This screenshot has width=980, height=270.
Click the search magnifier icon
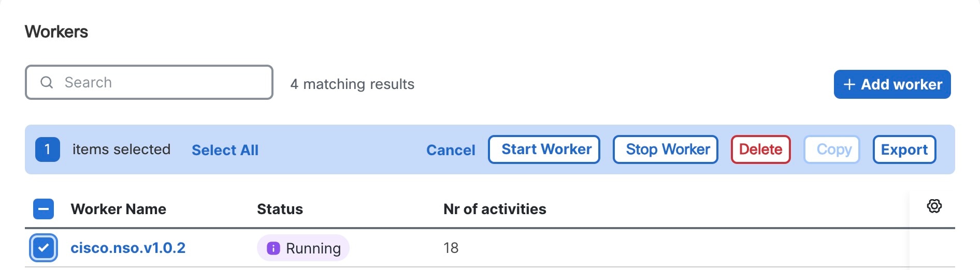pyautogui.click(x=47, y=82)
